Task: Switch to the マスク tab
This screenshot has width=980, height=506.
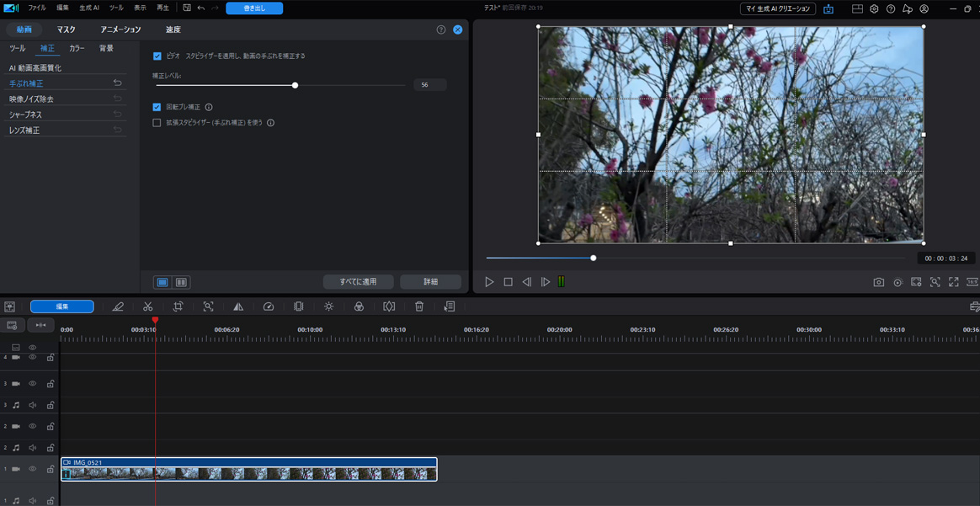Action: click(66, 29)
